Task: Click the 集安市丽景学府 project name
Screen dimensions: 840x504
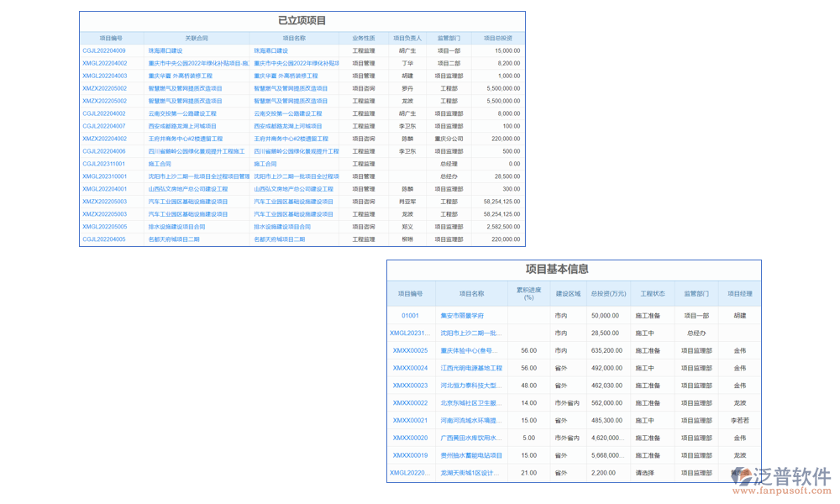Action: click(462, 316)
